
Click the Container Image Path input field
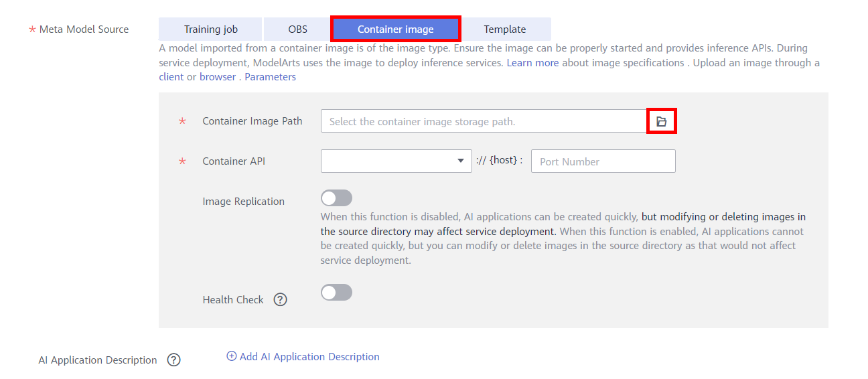coord(482,121)
